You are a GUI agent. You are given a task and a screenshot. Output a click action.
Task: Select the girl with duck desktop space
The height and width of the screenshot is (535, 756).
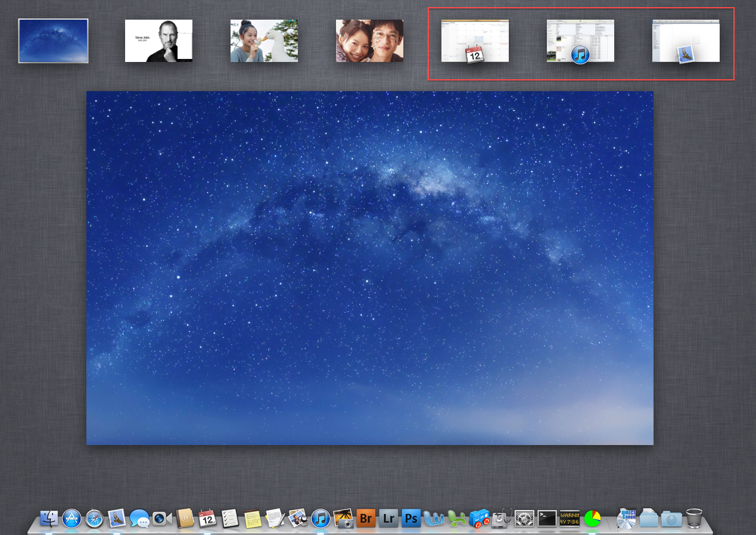[264, 41]
